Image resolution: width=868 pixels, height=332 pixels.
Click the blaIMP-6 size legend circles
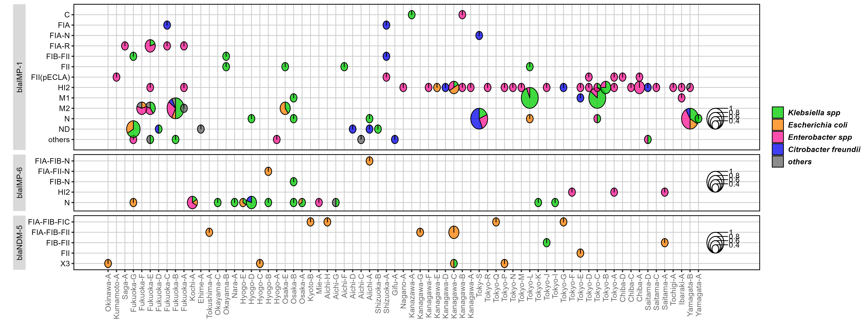click(715, 182)
